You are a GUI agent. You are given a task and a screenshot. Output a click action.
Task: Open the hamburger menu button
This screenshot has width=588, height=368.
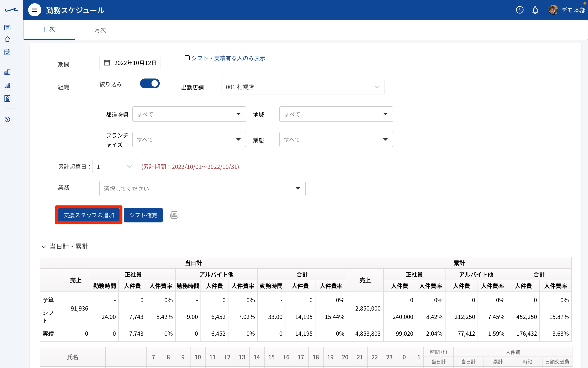tap(35, 10)
